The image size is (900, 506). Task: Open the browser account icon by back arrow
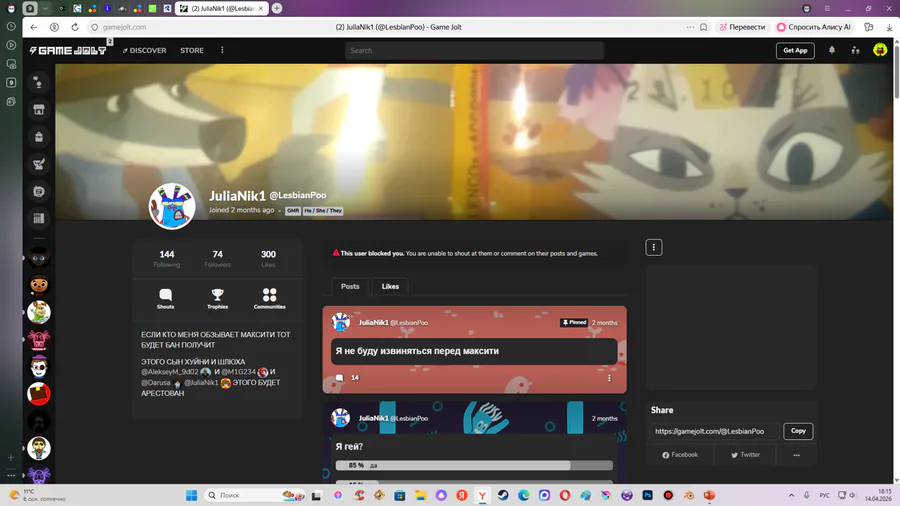tap(55, 27)
